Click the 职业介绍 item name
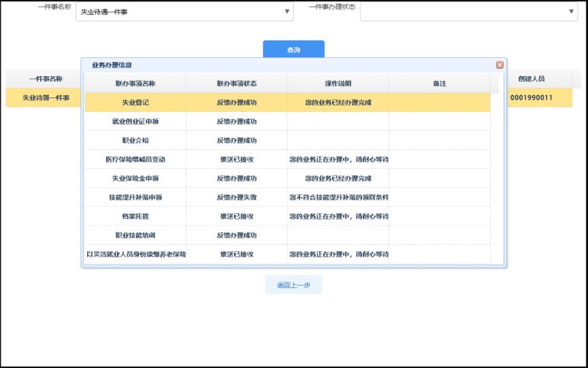This screenshot has height=368, width=588. click(135, 140)
